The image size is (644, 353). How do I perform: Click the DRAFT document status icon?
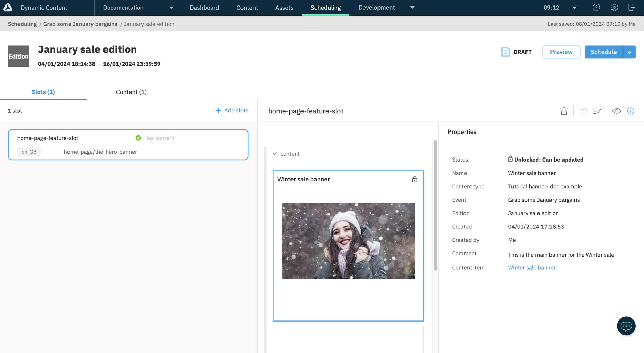tap(506, 52)
